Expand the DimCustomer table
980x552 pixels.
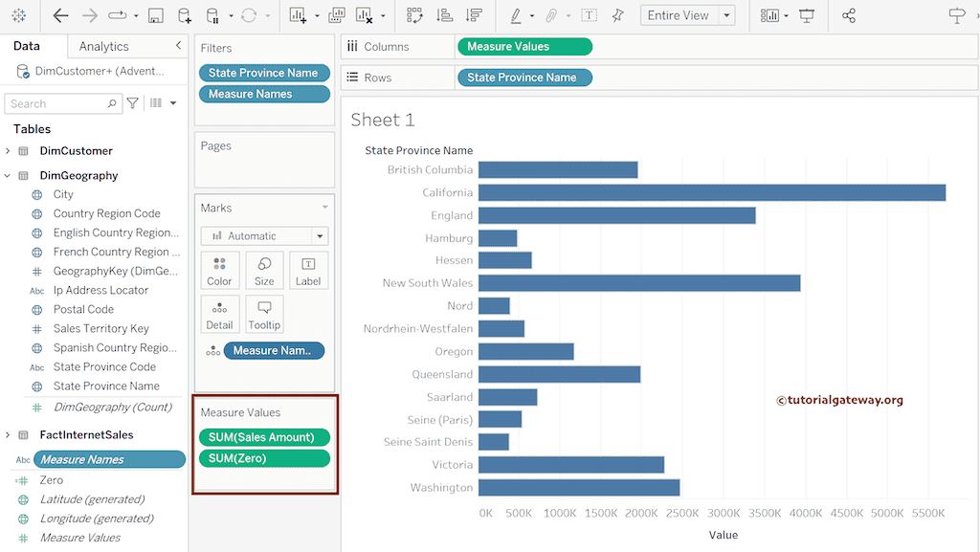coord(9,151)
